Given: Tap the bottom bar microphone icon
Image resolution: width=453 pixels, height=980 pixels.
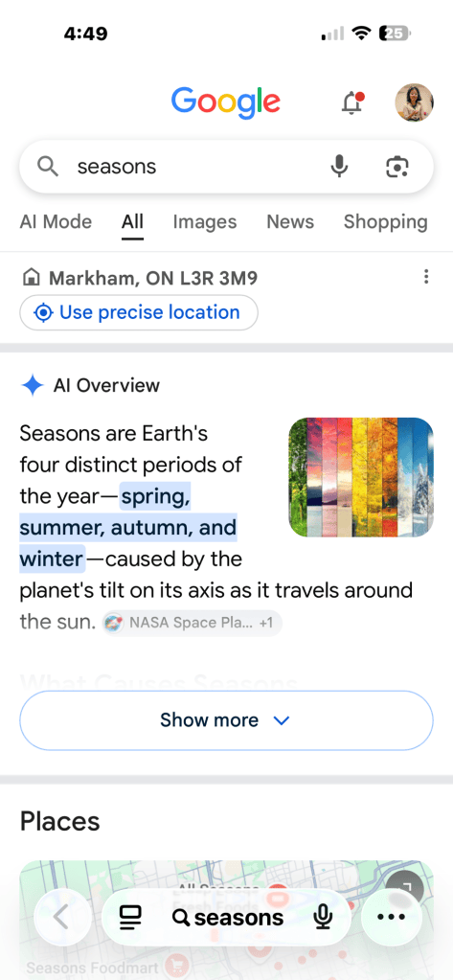Looking at the screenshot, I should tap(323, 918).
